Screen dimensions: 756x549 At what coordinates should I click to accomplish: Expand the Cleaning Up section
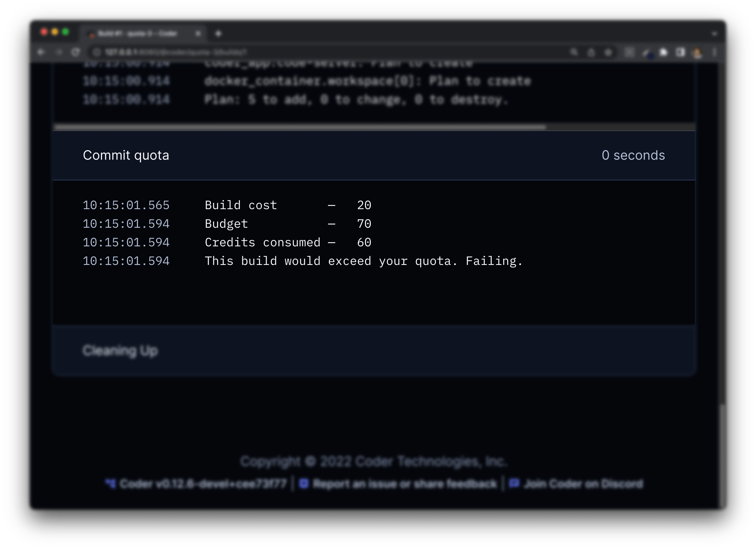[x=120, y=350]
